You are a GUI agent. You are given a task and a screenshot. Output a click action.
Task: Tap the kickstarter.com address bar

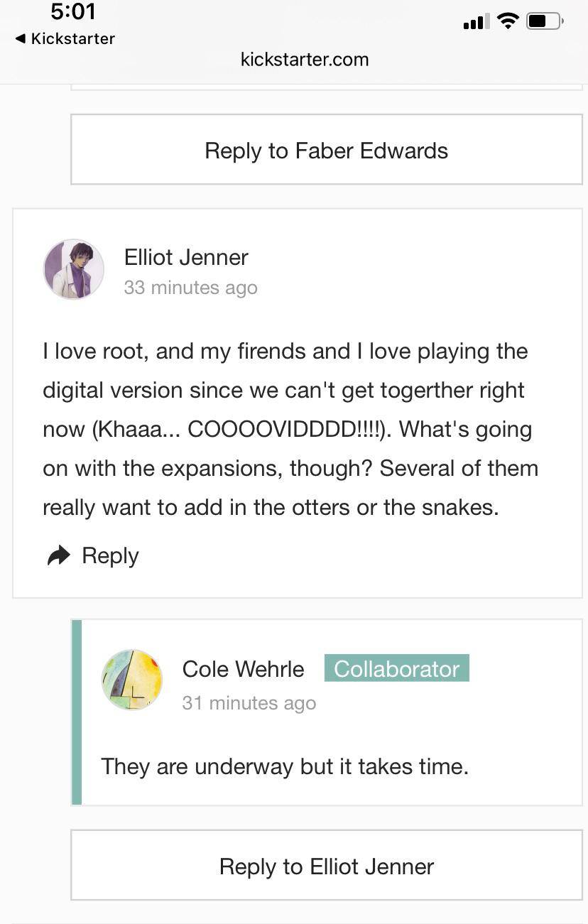click(x=305, y=60)
